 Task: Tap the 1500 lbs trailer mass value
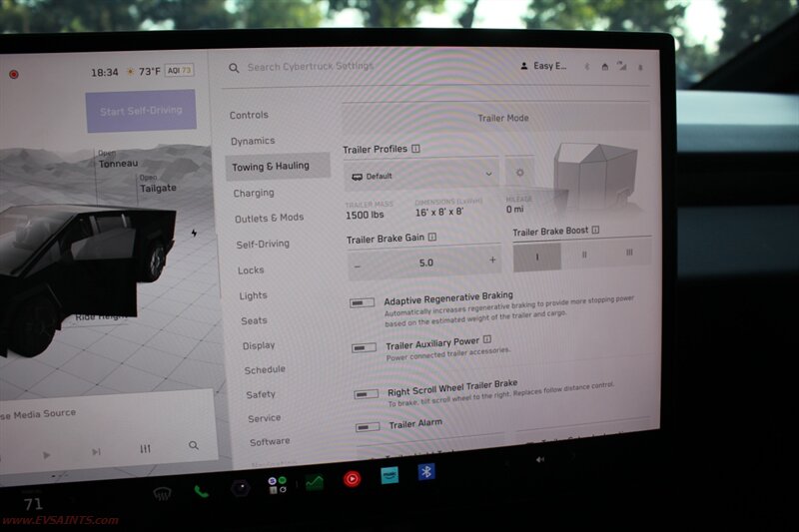click(x=365, y=215)
